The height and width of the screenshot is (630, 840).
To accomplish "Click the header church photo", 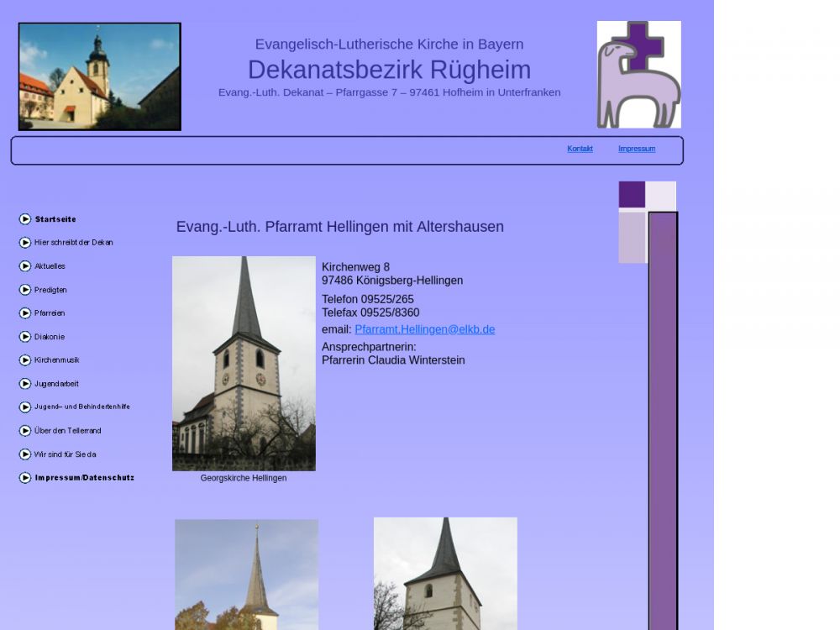I will point(100,76).
